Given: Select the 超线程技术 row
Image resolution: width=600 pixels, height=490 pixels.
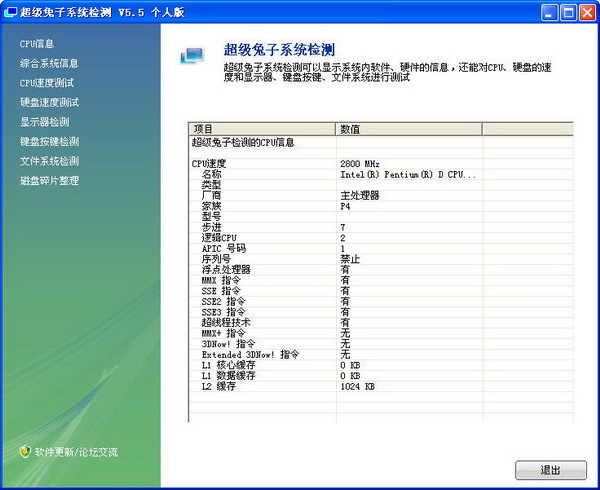Looking at the screenshot, I should (381, 323).
